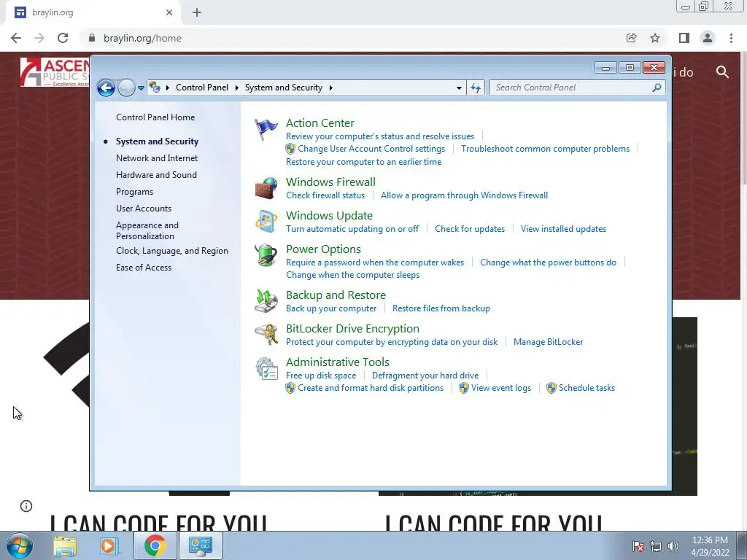747x560 pixels.
Task: Select Network and Internet category
Action: [x=157, y=158]
